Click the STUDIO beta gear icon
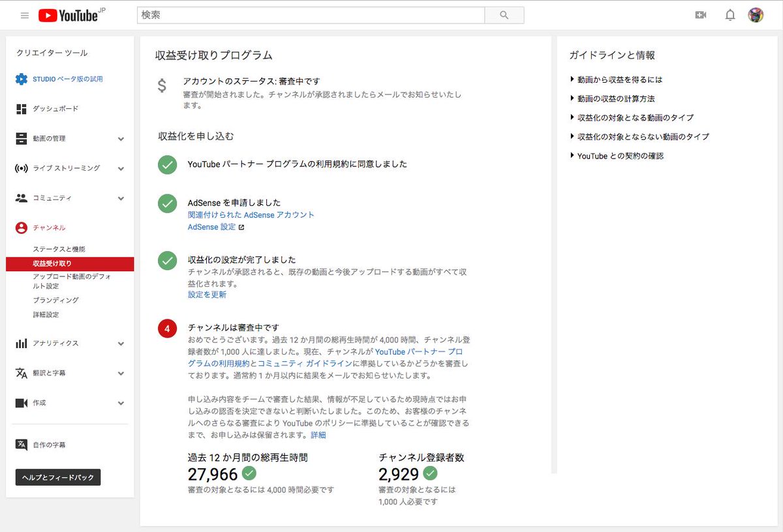The image size is (783, 532). pyautogui.click(x=22, y=79)
